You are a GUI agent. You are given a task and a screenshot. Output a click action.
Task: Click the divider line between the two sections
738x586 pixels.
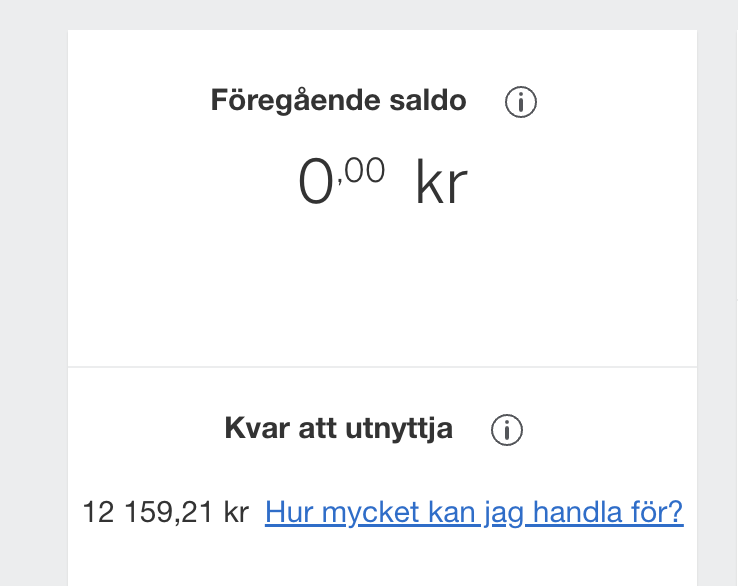click(382, 367)
